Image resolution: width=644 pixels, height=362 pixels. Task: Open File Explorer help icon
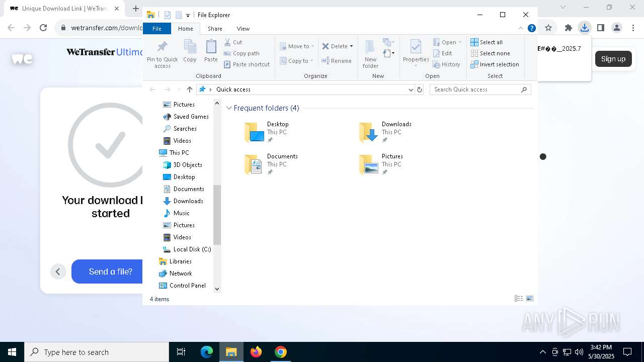(x=531, y=29)
